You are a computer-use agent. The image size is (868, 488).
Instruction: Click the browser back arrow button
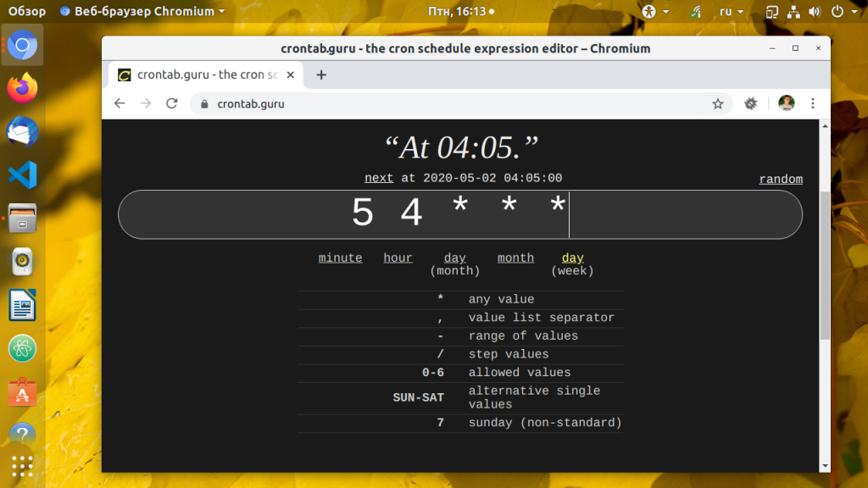120,103
